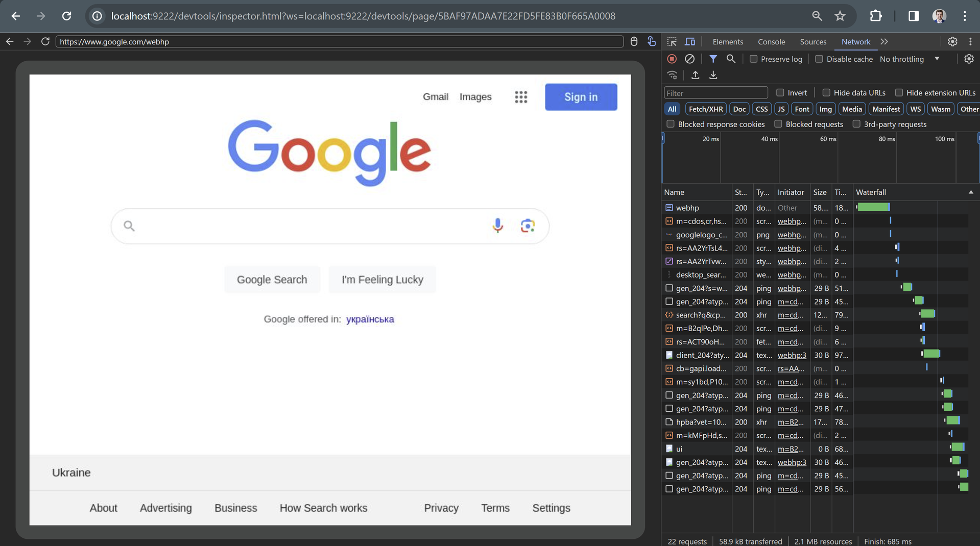Click the inspect element picker icon
Screen dimensions: 980x546
(672, 42)
